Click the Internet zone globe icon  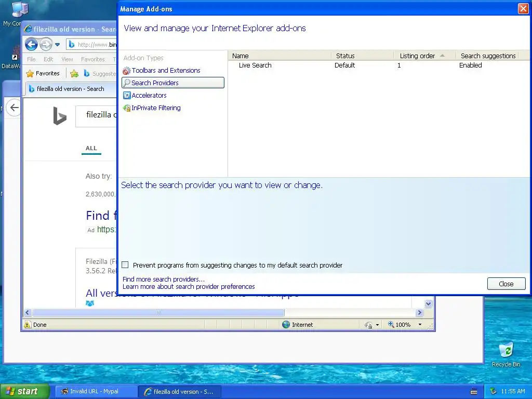[x=286, y=325]
